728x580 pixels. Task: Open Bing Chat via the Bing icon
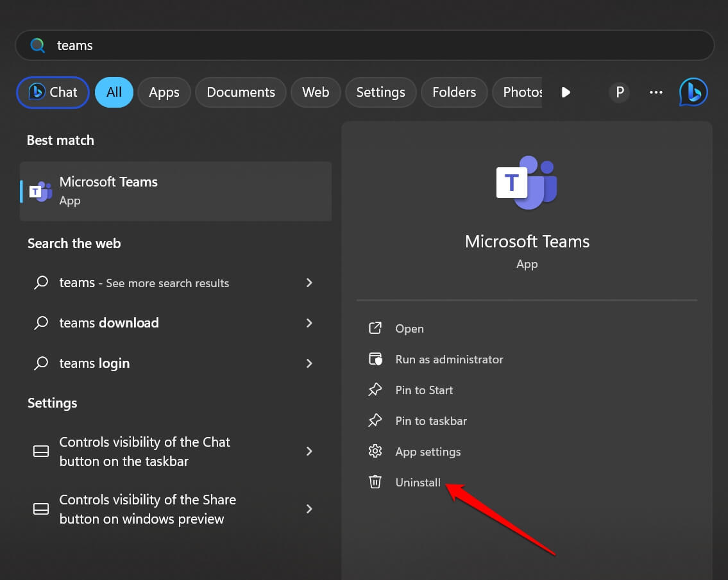[x=693, y=92]
